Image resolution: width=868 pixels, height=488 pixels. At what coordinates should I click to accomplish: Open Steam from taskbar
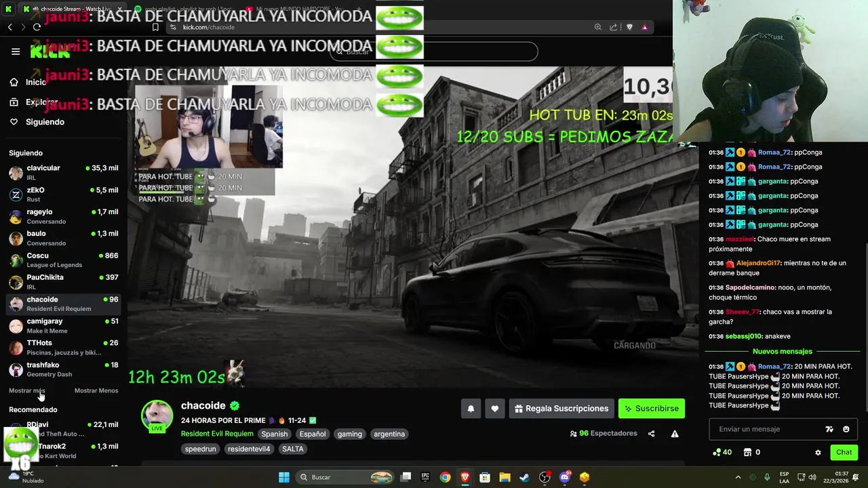[x=525, y=477]
